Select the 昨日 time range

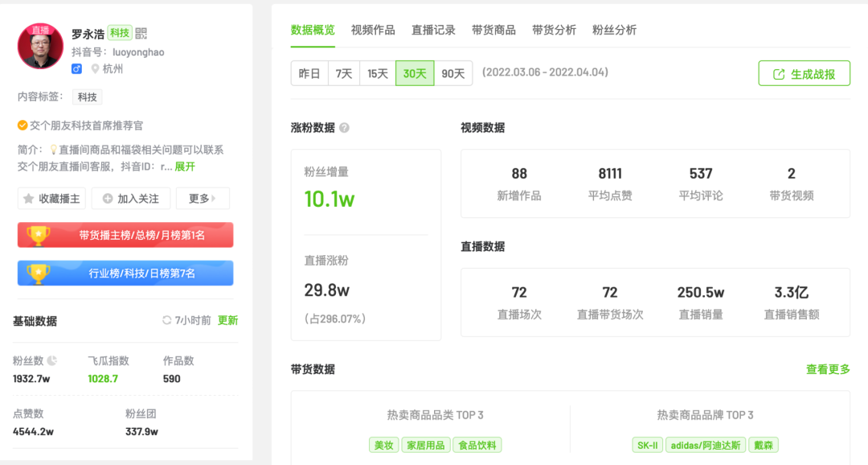[x=309, y=73]
